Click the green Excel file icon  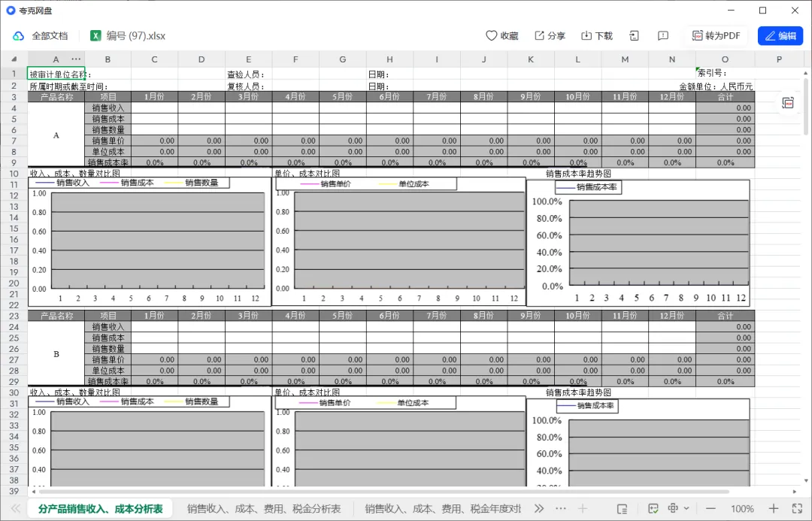point(95,36)
